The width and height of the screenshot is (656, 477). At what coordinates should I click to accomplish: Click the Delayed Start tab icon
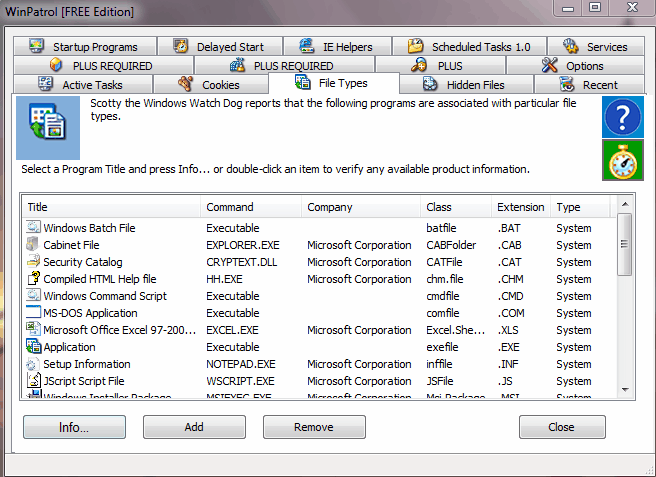(x=181, y=46)
